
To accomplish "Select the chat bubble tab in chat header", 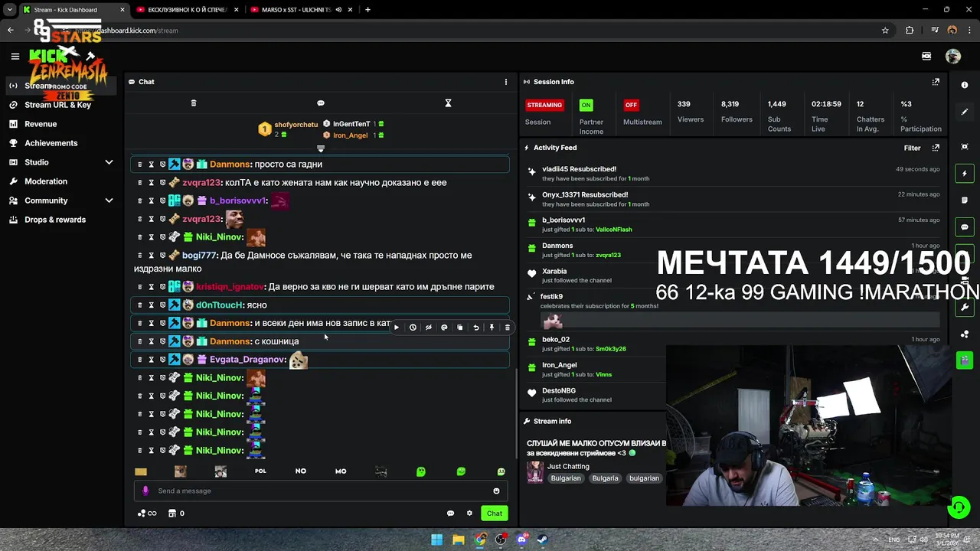I will tap(321, 103).
